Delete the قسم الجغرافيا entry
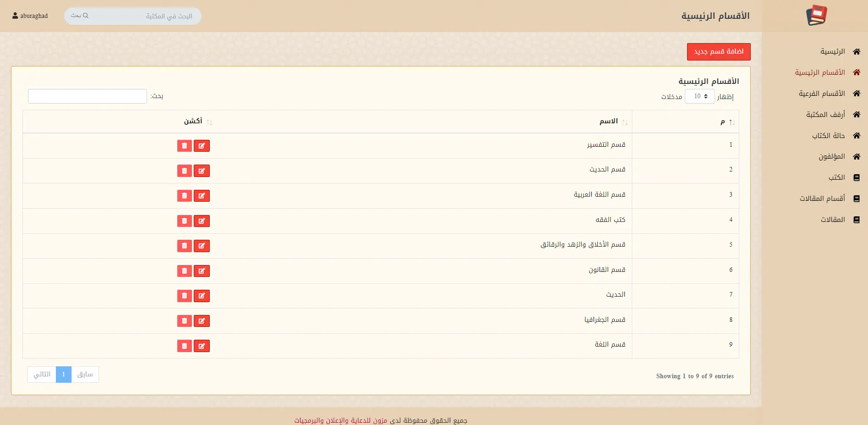Viewport: 868px width, 425px height. [184, 321]
